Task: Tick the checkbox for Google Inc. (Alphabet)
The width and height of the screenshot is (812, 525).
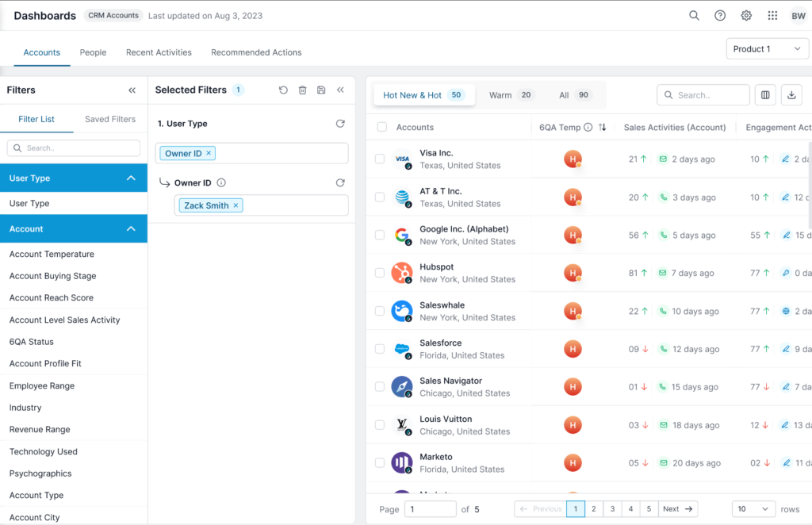Action: pyautogui.click(x=380, y=235)
